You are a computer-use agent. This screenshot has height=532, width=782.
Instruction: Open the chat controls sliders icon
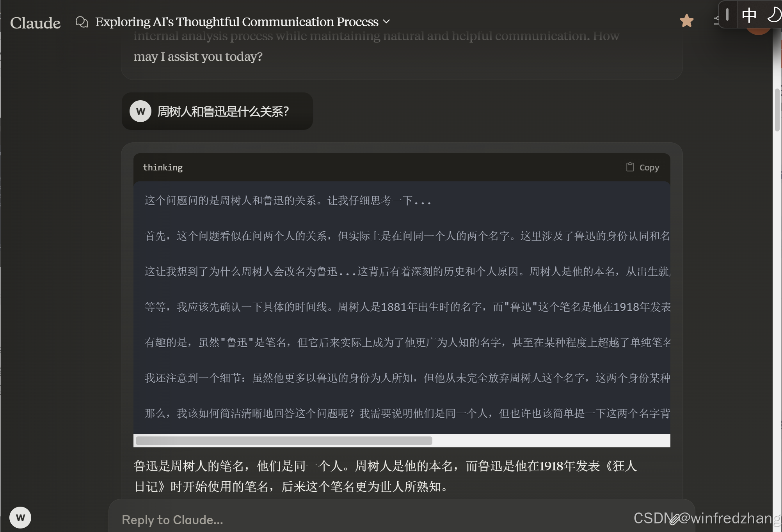pyautogui.click(x=716, y=21)
